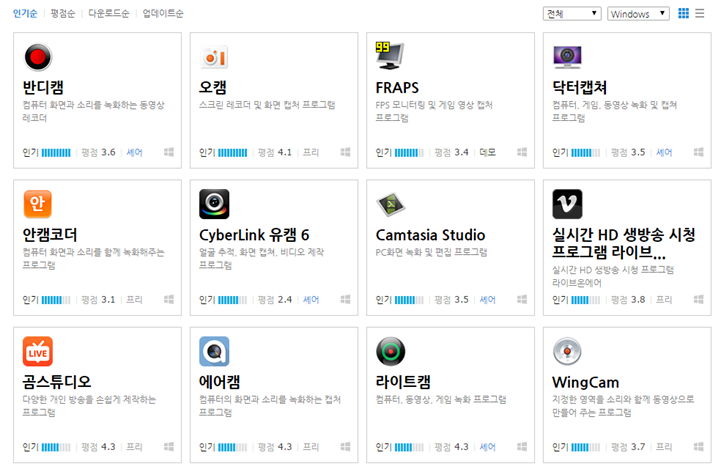The height and width of the screenshot is (469, 721).
Task: Click 평점 2.4 on CyberLink card
Action: [275, 300]
